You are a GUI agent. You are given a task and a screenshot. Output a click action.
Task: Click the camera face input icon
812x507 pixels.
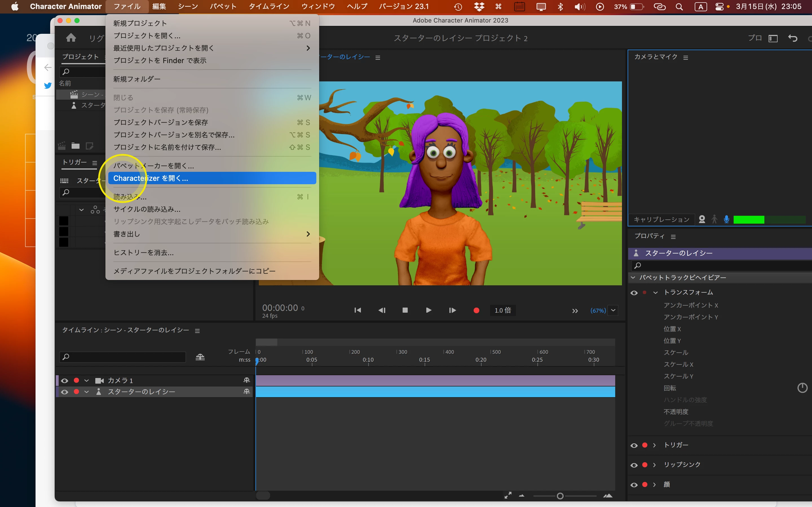coord(701,219)
